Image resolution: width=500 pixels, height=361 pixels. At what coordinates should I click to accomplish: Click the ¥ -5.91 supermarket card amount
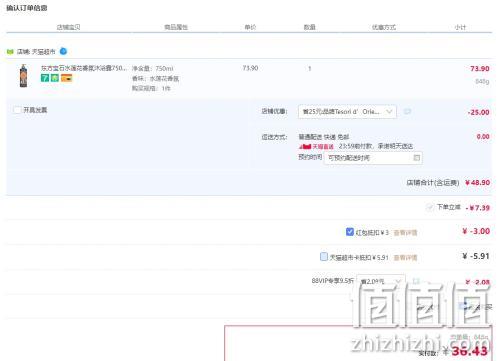pyautogui.click(x=476, y=256)
